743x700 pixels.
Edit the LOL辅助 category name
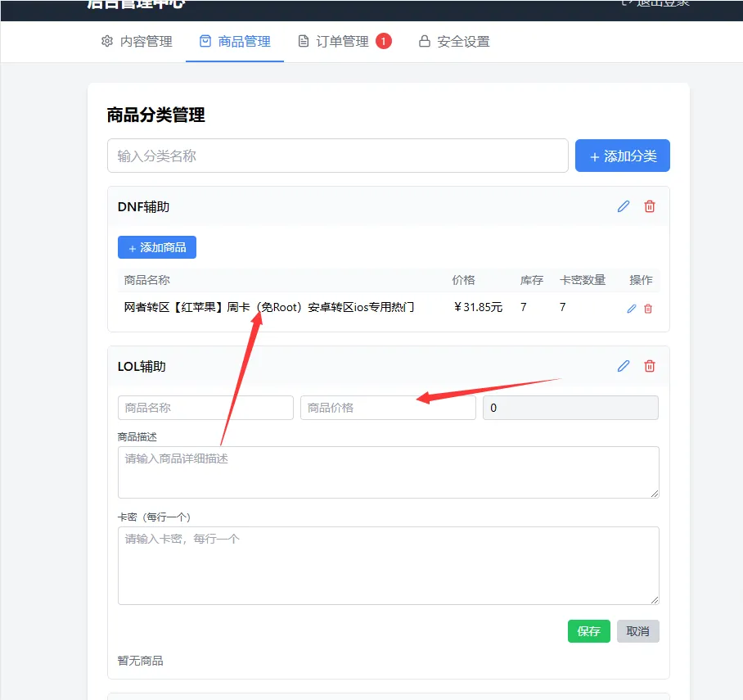click(623, 366)
